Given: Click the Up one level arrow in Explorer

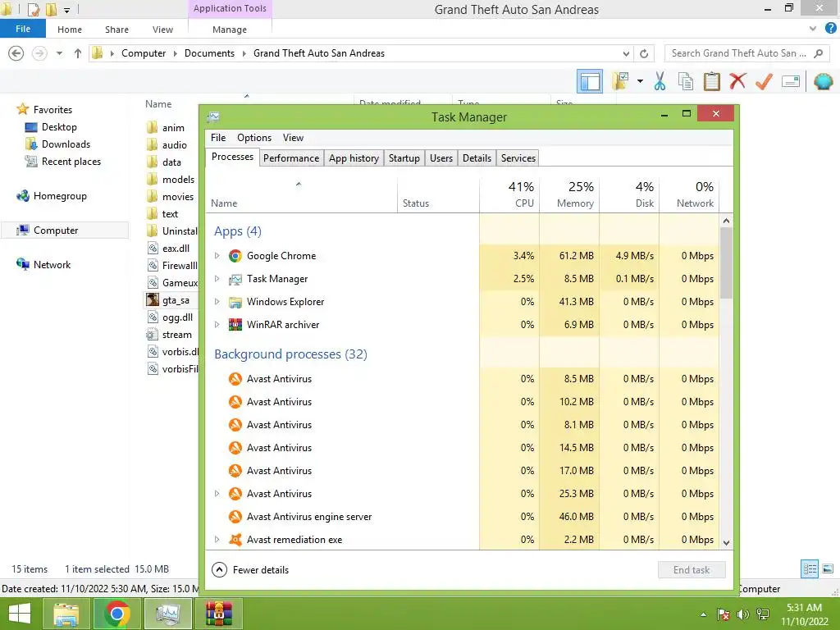Looking at the screenshot, I should tap(78, 53).
